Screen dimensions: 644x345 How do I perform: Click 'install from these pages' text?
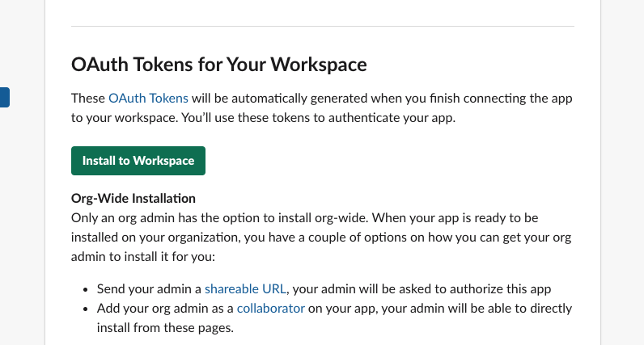click(x=165, y=328)
